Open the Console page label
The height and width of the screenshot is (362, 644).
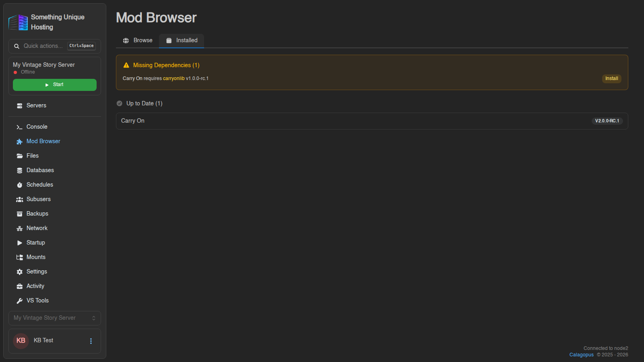pyautogui.click(x=37, y=127)
